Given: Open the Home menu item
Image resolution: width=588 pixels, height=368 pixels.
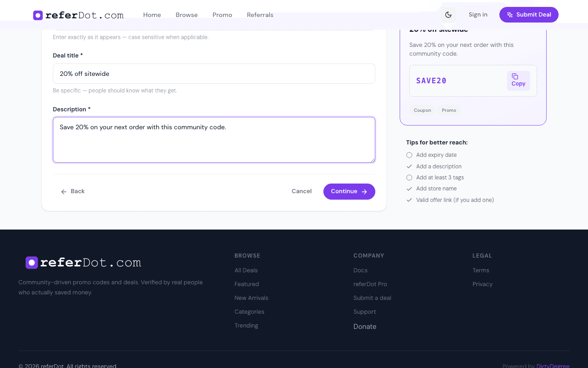Looking at the screenshot, I should (x=152, y=15).
